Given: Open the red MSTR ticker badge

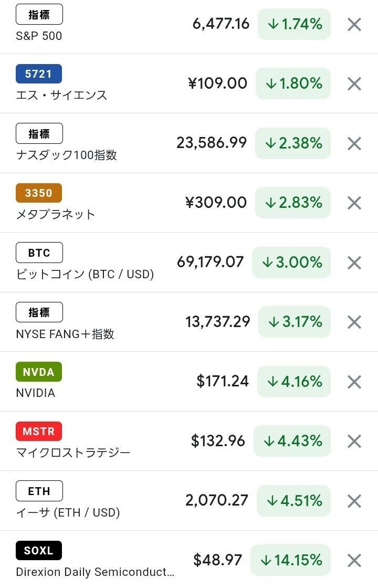Looking at the screenshot, I should (39, 432).
